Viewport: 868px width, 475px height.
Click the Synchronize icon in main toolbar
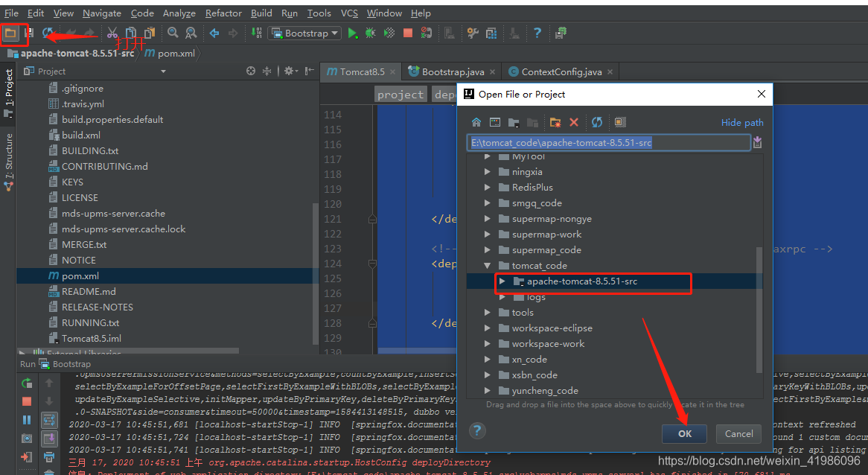click(x=48, y=34)
